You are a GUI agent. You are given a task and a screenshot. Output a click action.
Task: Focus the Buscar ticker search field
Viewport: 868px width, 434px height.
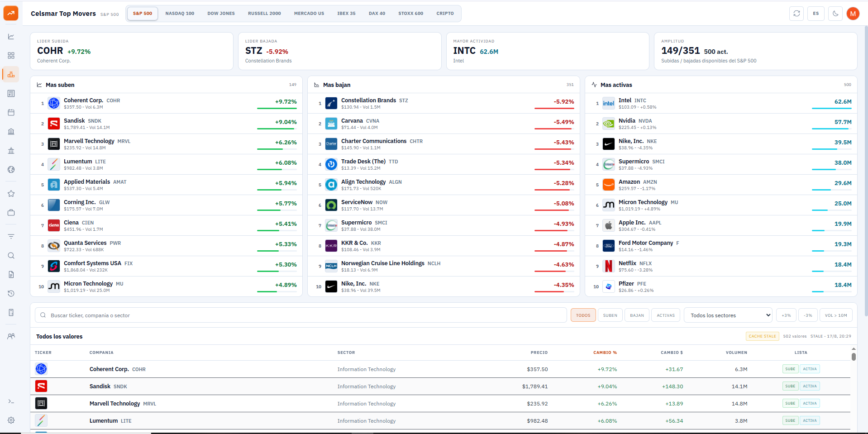(301, 315)
